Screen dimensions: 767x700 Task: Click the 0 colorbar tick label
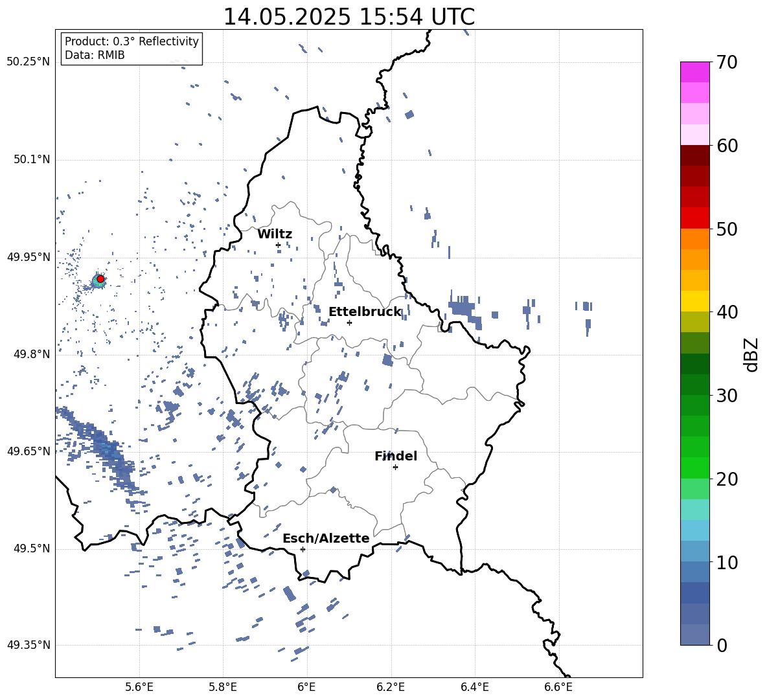[722, 645]
